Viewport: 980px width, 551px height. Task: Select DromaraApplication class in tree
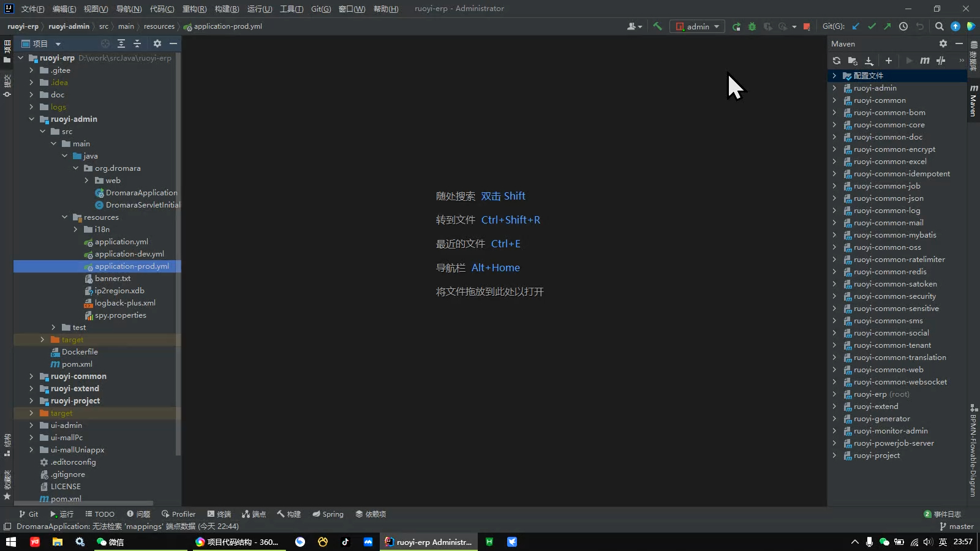pyautogui.click(x=141, y=193)
